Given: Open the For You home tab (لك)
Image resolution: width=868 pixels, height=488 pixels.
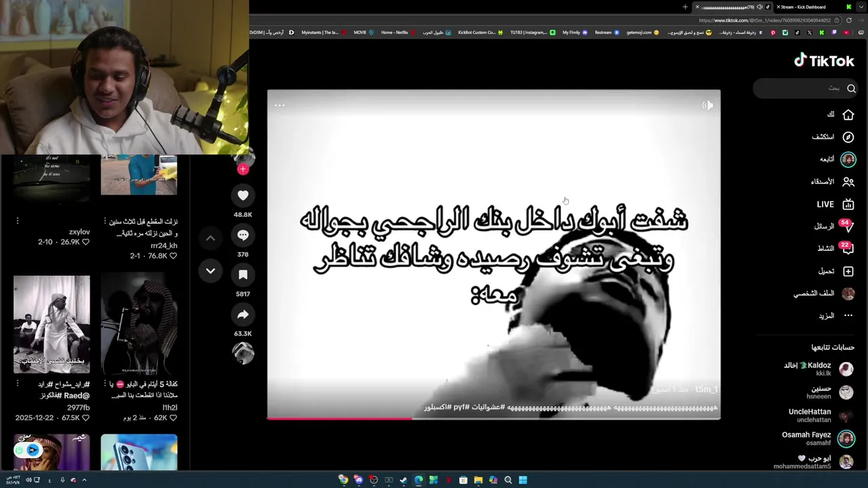Looking at the screenshot, I should 841,115.
